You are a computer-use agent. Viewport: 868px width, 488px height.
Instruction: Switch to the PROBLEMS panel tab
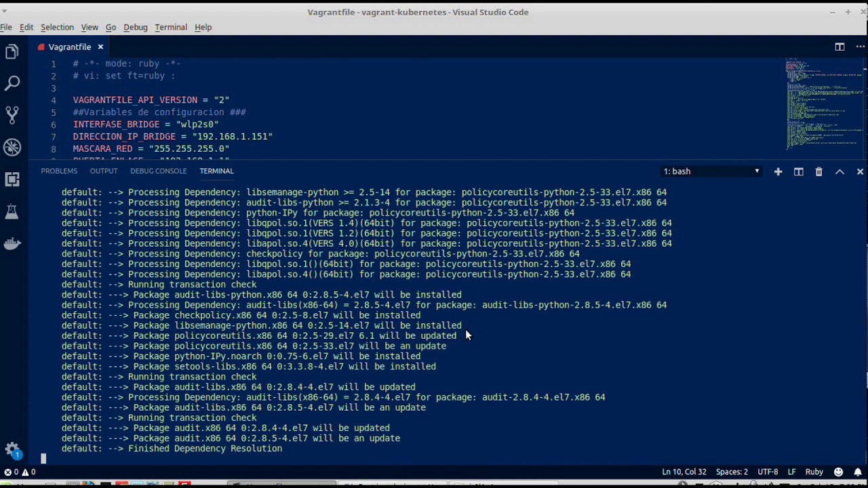tap(59, 171)
